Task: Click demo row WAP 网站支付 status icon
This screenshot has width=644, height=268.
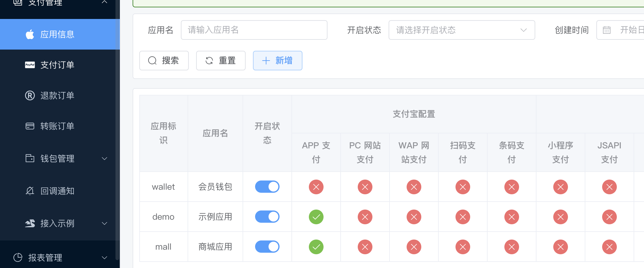Action: pyautogui.click(x=414, y=217)
